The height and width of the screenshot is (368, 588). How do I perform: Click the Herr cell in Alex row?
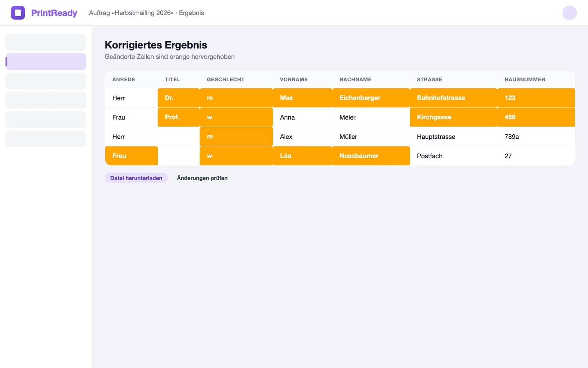coord(131,137)
